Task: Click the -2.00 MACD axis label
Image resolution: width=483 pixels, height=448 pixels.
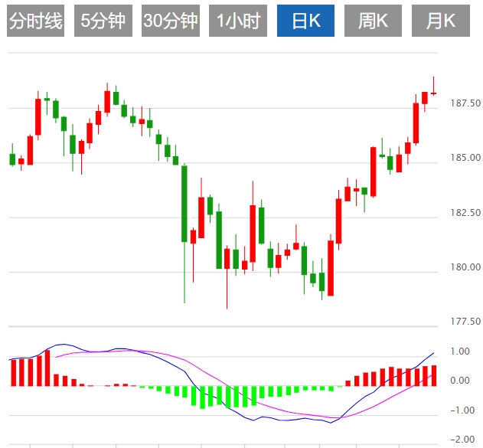Action: (459, 440)
